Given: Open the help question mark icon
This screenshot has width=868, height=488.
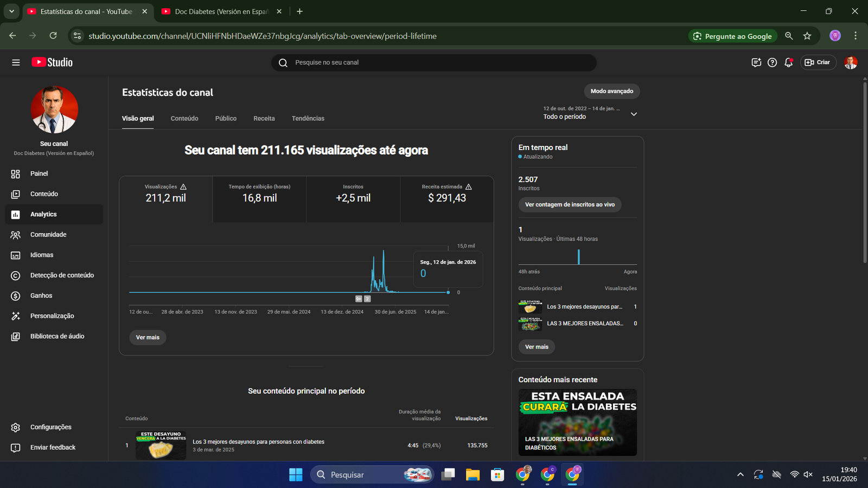Looking at the screenshot, I should click(772, 62).
